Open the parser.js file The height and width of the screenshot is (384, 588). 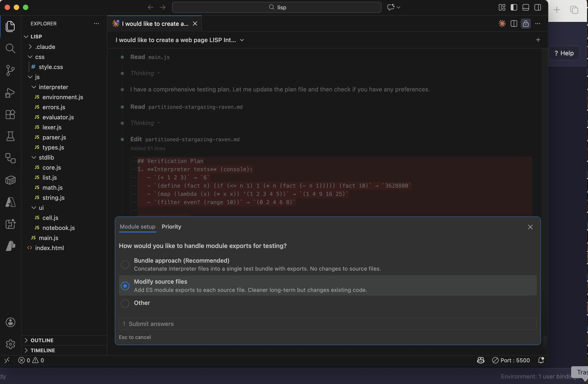click(54, 137)
